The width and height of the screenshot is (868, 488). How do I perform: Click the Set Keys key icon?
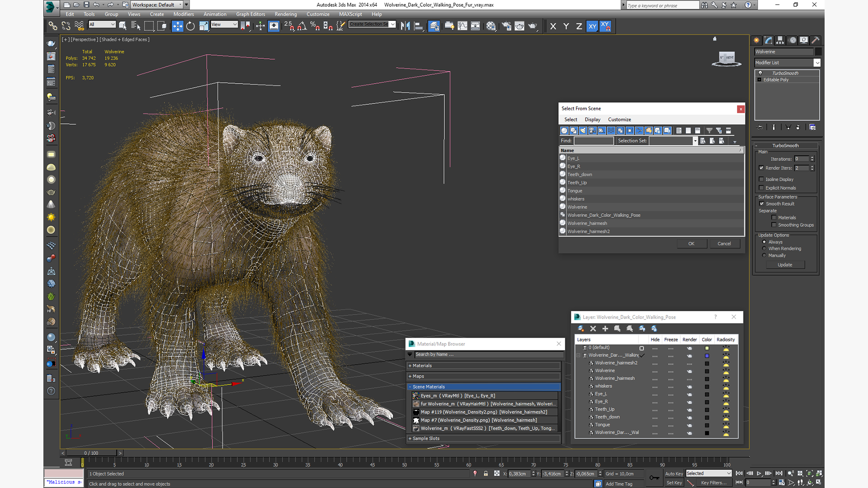click(654, 478)
